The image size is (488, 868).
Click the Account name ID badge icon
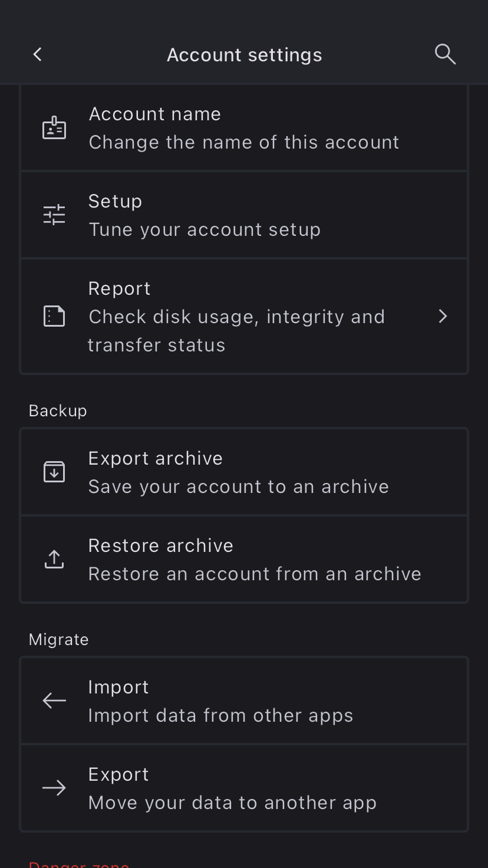point(54,128)
